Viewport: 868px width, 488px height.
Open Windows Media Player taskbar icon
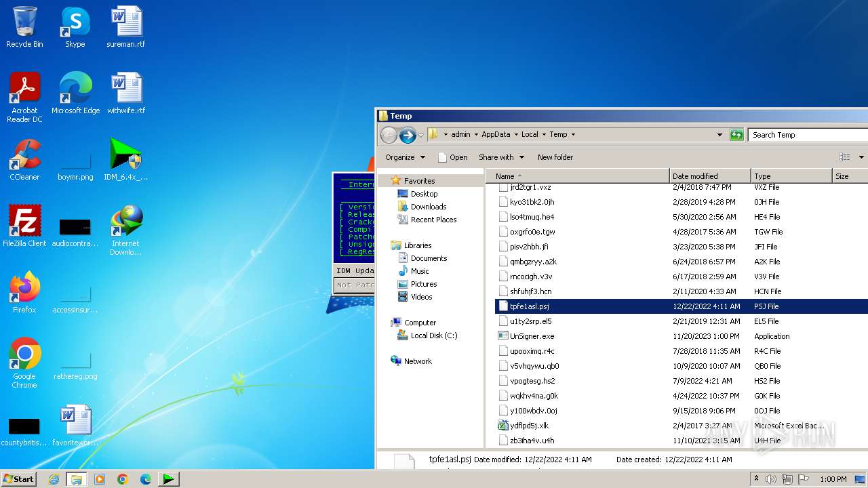click(100, 479)
